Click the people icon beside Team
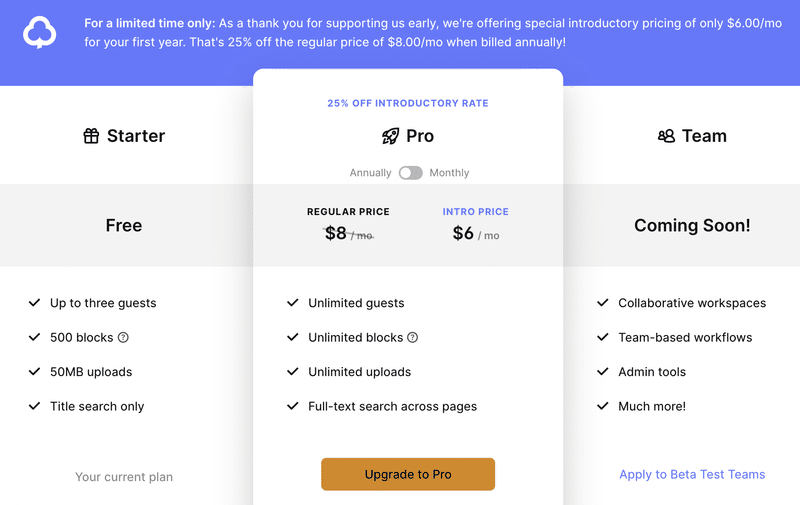This screenshot has height=505, width=800. coord(666,136)
